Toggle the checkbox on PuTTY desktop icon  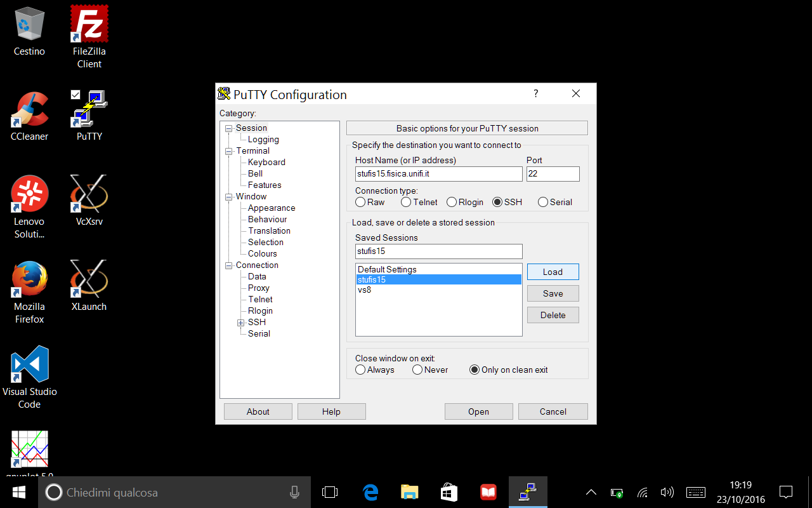coord(75,95)
